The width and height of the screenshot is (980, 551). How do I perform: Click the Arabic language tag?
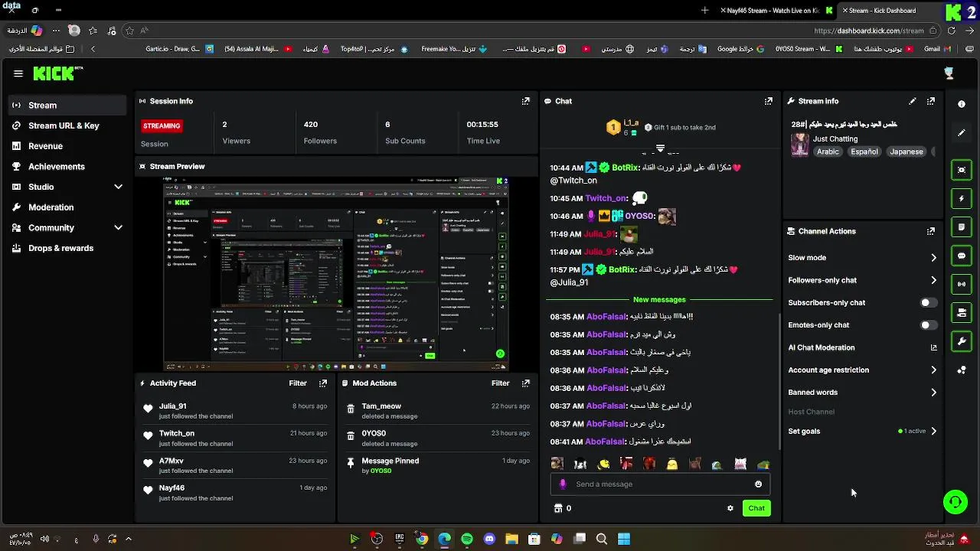[x=828, y=152]
